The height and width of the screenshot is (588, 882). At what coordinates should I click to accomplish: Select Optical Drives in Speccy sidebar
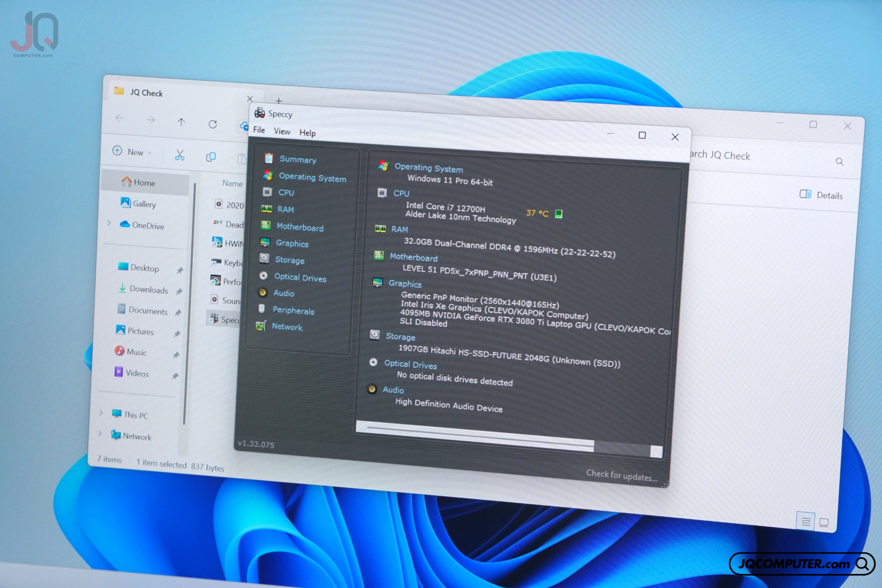[300, 277]
